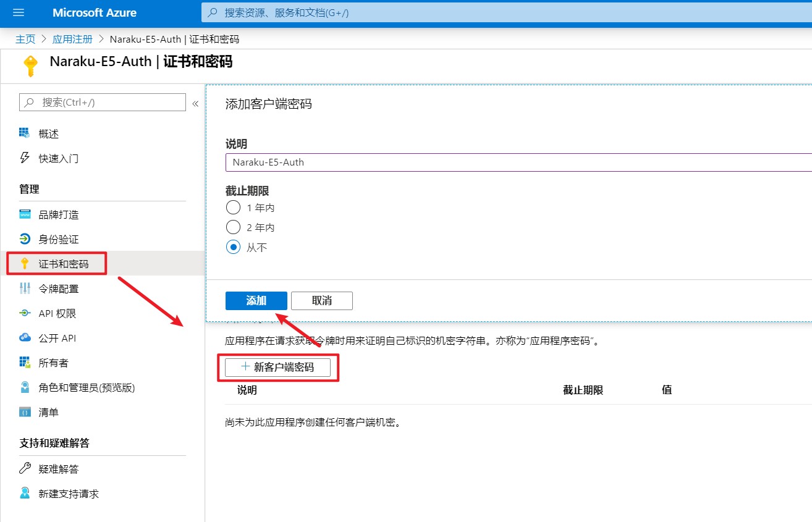Click the owners icon

coord(25,363)
